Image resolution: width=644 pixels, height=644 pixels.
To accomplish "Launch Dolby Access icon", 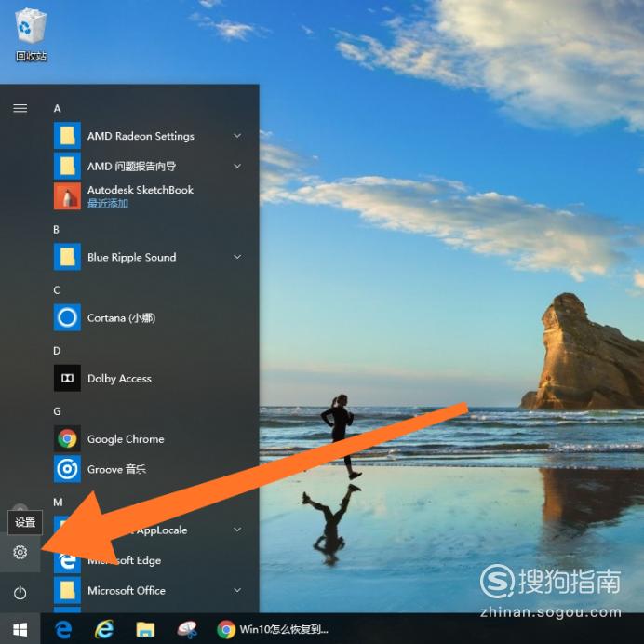I will (67, 378).
